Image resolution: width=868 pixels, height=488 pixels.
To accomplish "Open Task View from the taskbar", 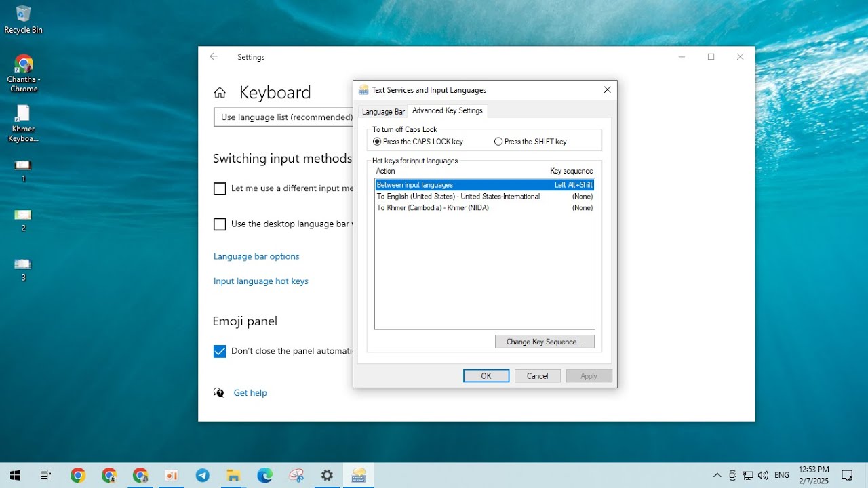I will (45, 475).
